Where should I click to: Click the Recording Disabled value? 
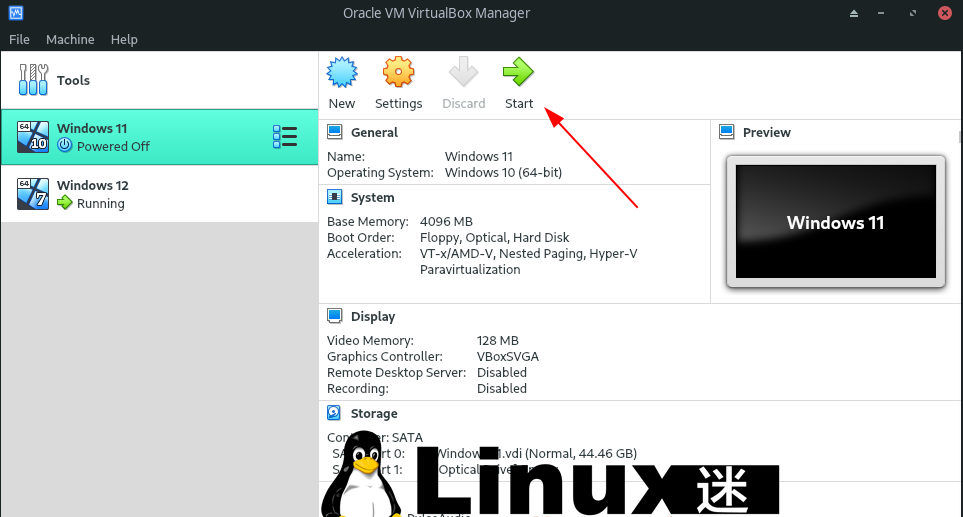tap(502, 389)
